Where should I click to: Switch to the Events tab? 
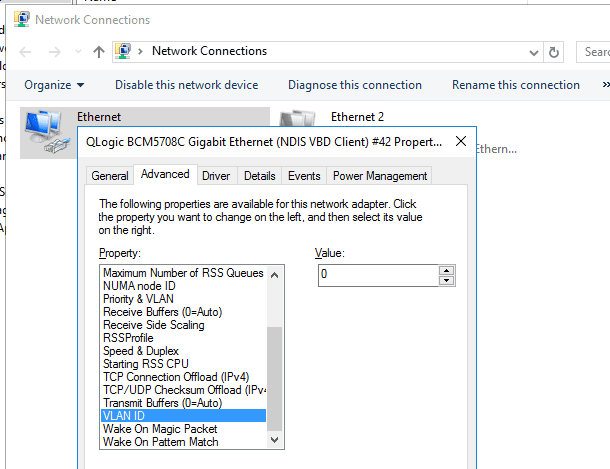[304, 176]
